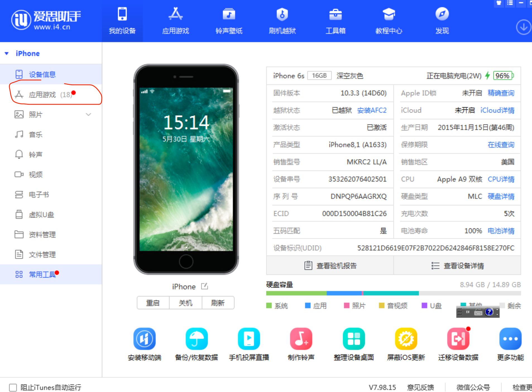Click the green 系统 legend swatch

point(269,305)
